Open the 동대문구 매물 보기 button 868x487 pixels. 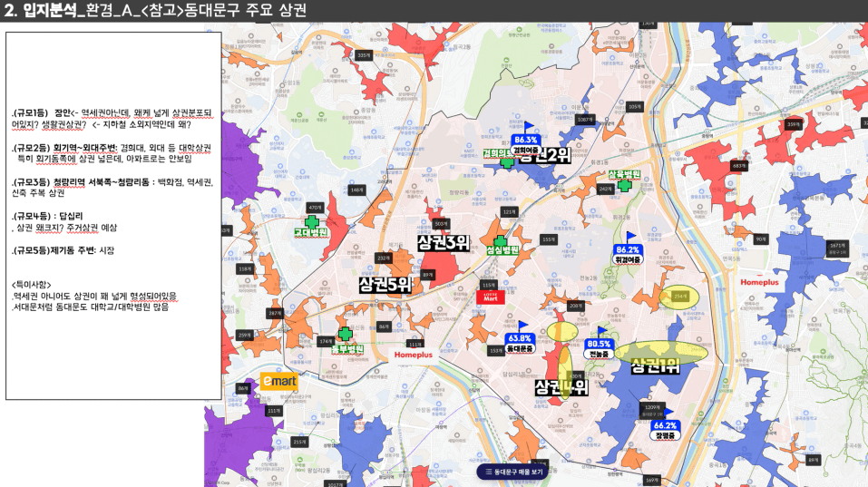click(513, 472)
